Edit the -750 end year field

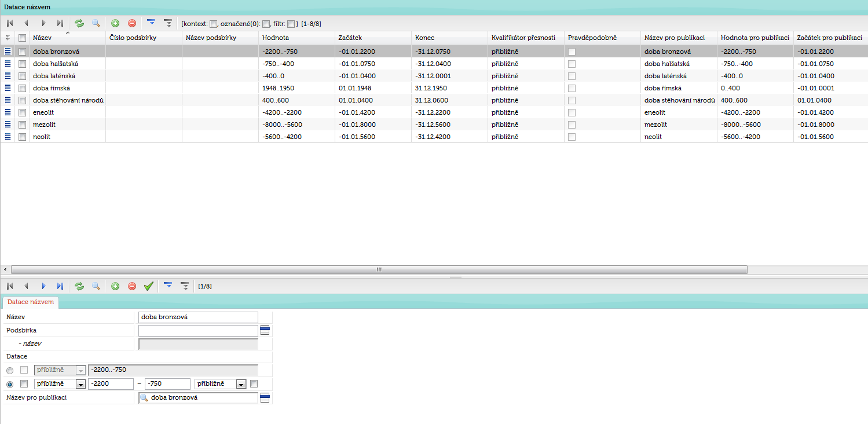click(x=168, y=384)
